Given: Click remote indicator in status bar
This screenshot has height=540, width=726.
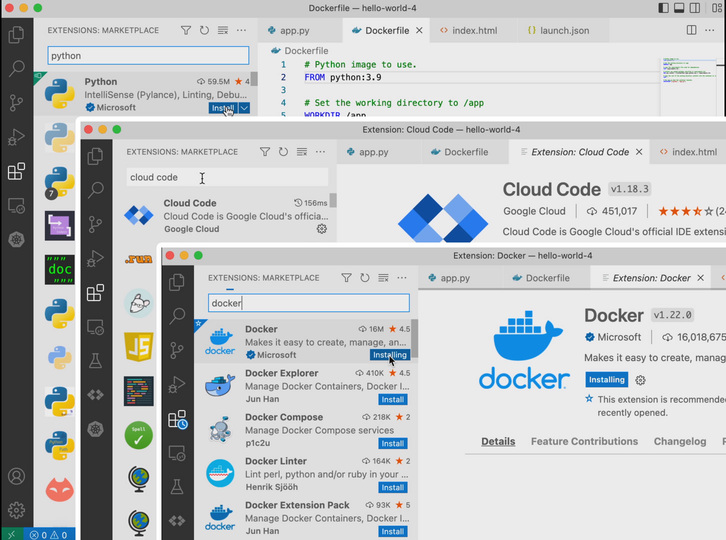Looking at the screenshot, I should coord(12,535).
